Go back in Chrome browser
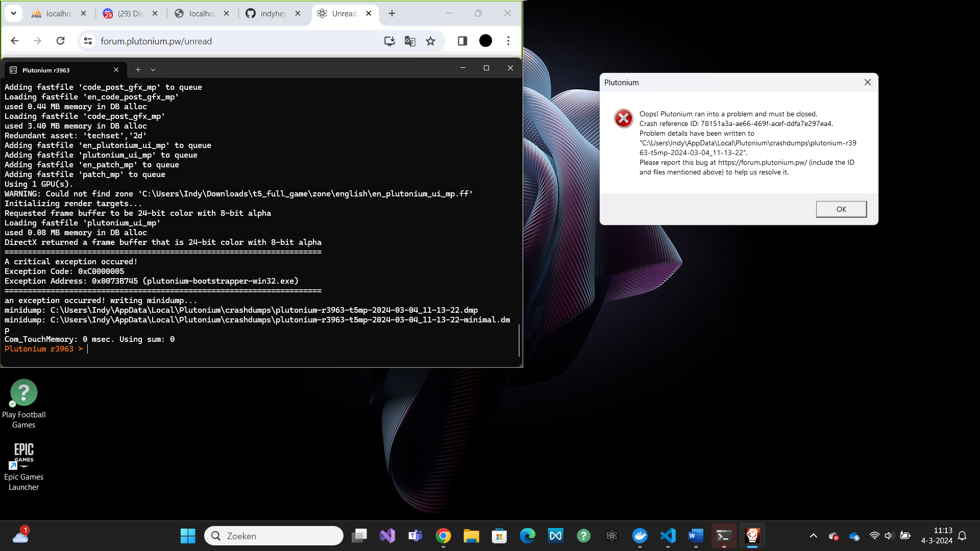 pyautogui.click(x=14, y=41)
